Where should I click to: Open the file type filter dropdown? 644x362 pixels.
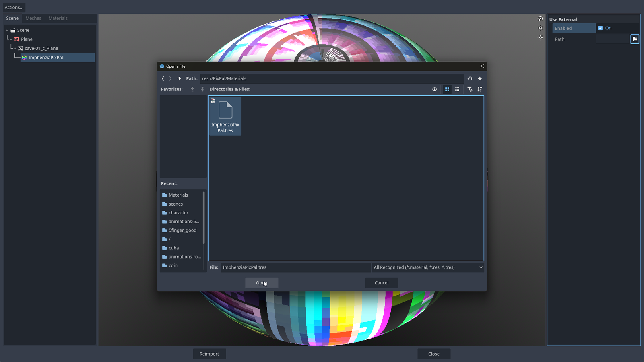pos(428,267)
